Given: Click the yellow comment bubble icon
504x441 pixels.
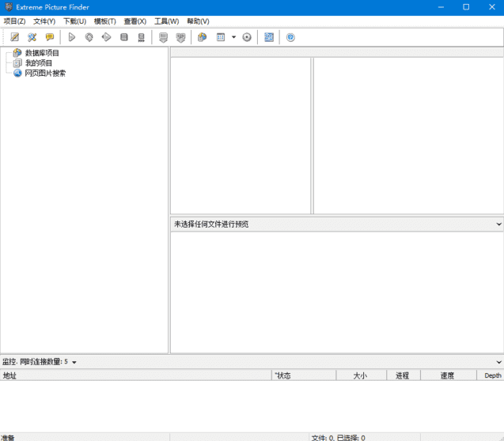Looking at the screenshot, I should pos(50,37).
